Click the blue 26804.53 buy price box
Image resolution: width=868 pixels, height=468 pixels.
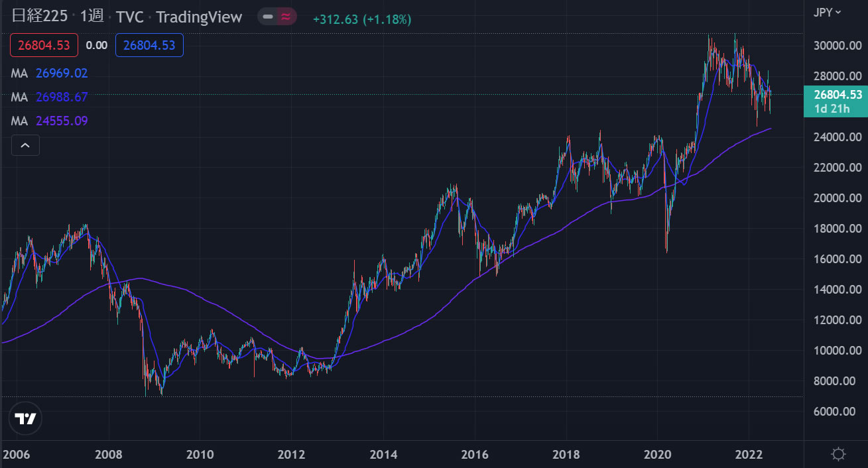point(149,45)
